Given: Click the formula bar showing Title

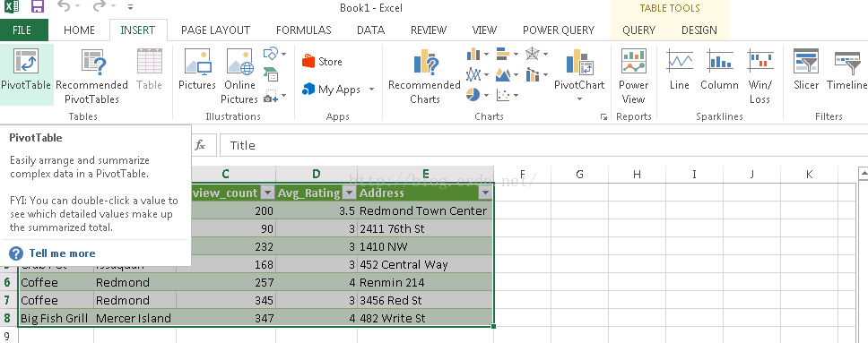Looking at the screenshot, I should [542, 145].
